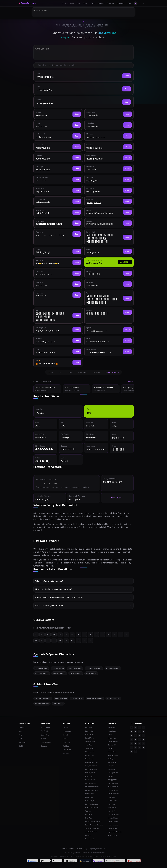Open the footer Snapchat platform link
The image size is (167, 868).
(67, 742)
